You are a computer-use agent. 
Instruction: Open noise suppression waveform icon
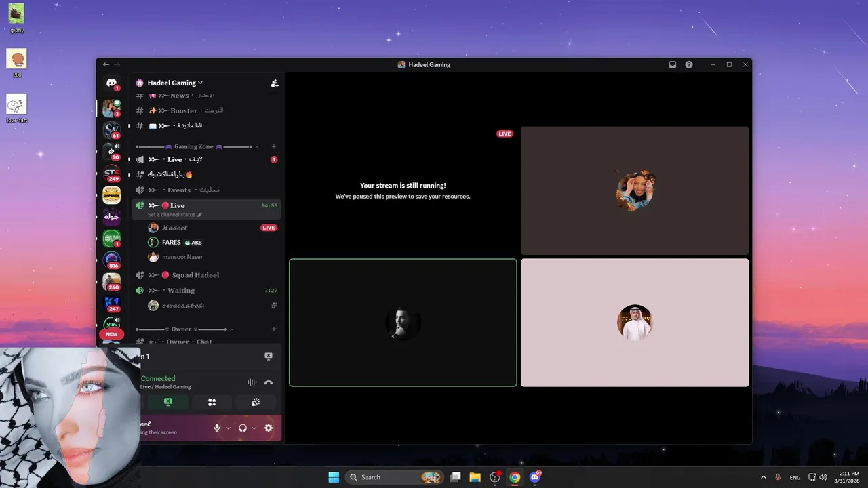[x=252, y=382]
